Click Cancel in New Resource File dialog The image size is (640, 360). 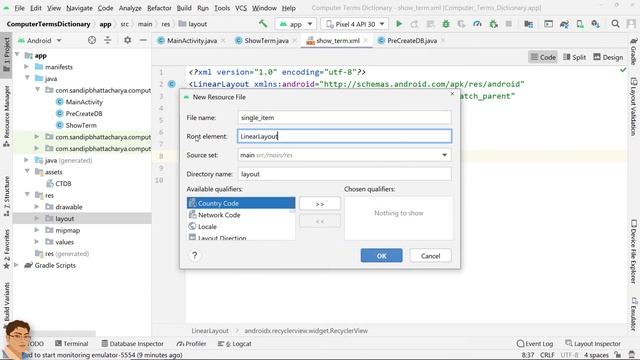(x=431, y=256)
